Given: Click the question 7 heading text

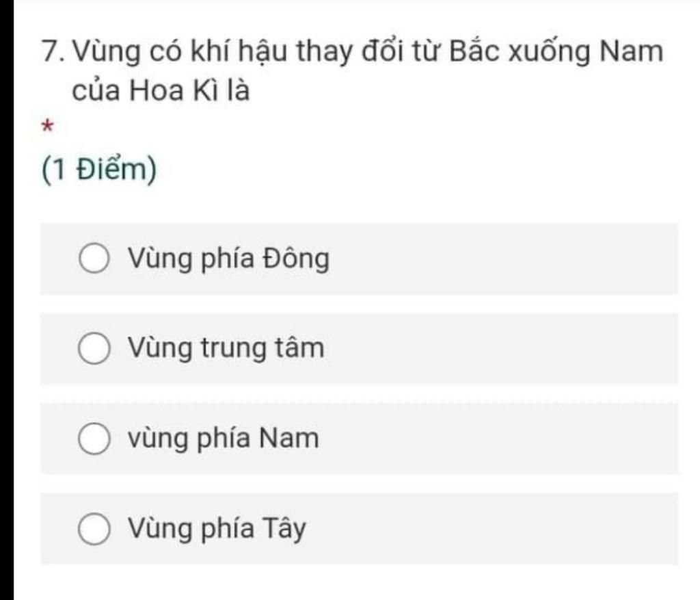Looking at the screenshot, I should [352, 70].
